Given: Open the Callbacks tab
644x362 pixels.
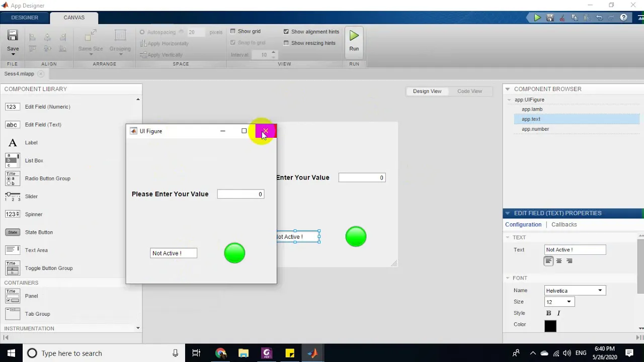Looking at the screenshot, I should point(564,225).
